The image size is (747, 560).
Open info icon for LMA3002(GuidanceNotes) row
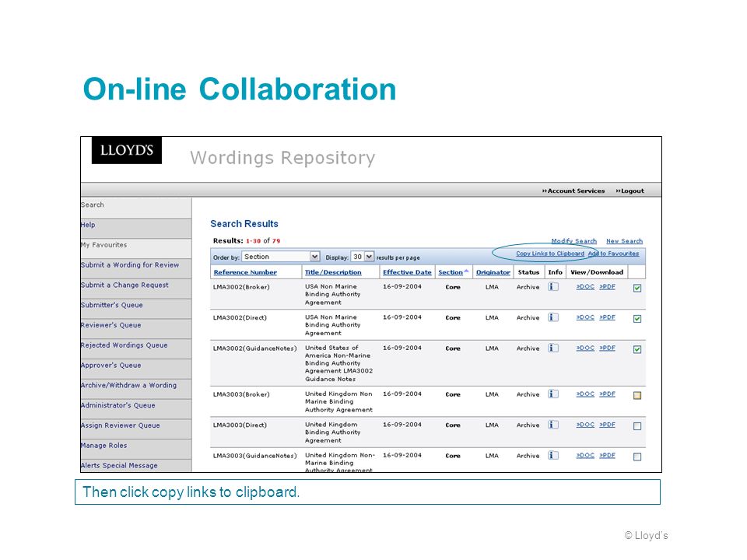tap(552, 348)
